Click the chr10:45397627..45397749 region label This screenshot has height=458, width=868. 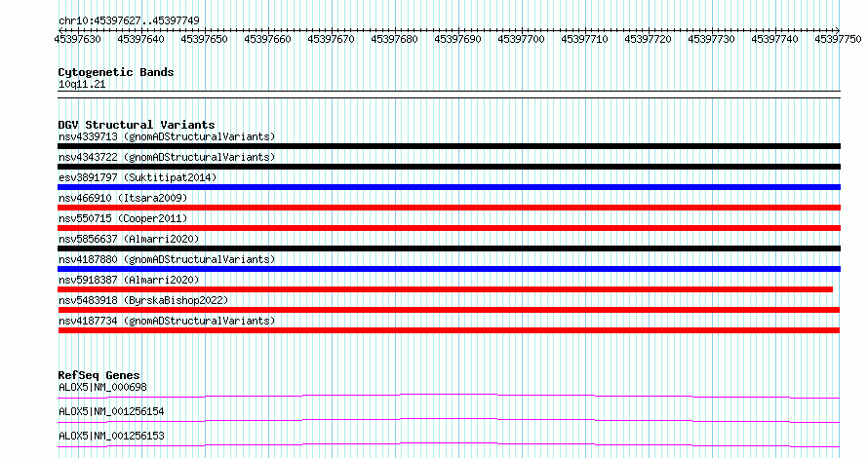coord(129,20)
